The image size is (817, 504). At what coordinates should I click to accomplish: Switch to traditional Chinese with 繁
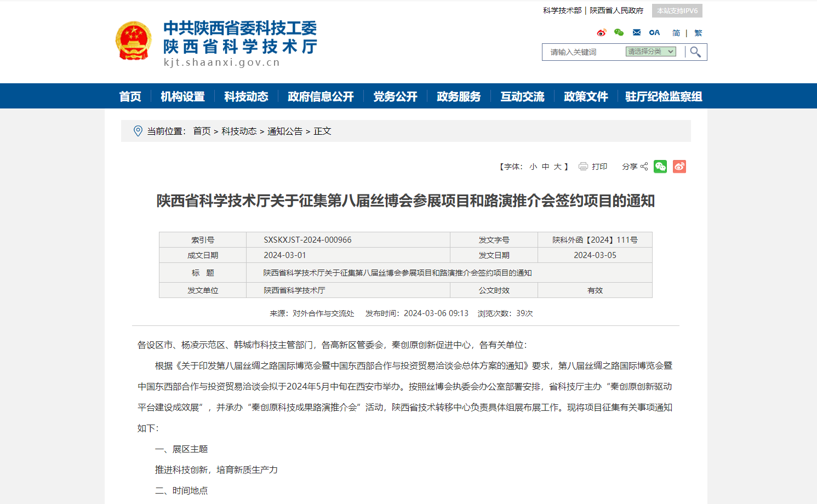698,32
